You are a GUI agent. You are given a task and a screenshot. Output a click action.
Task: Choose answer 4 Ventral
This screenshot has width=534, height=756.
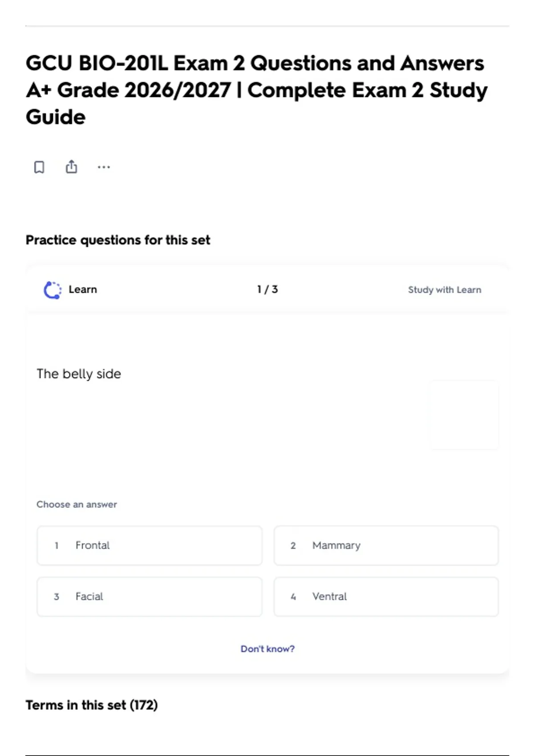pyautogui.click(x=386, y=597)
